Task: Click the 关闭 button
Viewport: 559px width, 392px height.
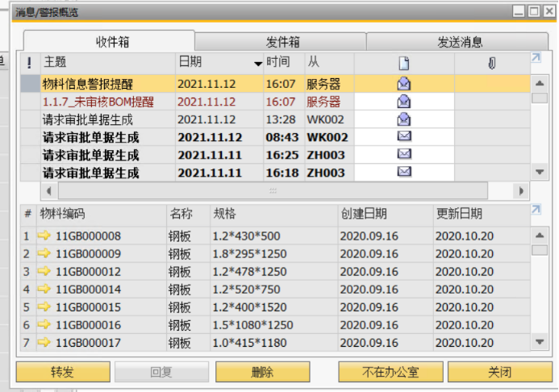Action: pyautogui.click(x=499, y=372)
